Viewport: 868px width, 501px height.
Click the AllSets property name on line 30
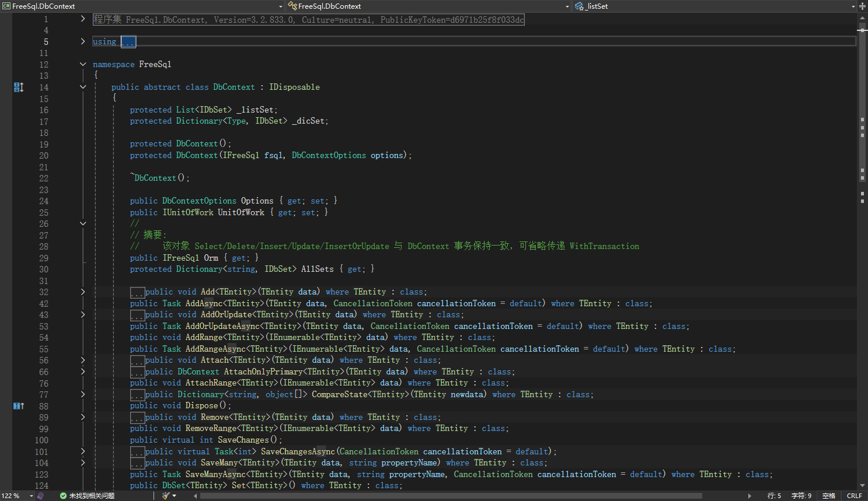[317, 269]
